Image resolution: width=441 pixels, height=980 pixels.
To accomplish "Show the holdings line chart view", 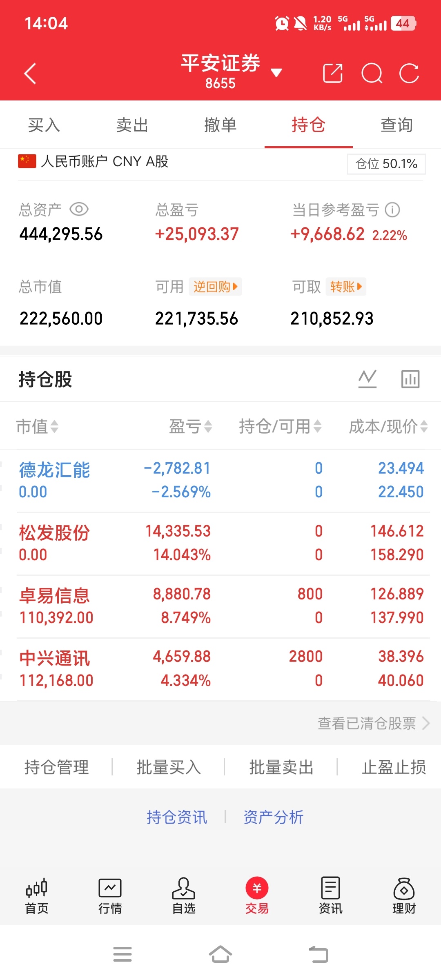I will (x=367, y=379).
